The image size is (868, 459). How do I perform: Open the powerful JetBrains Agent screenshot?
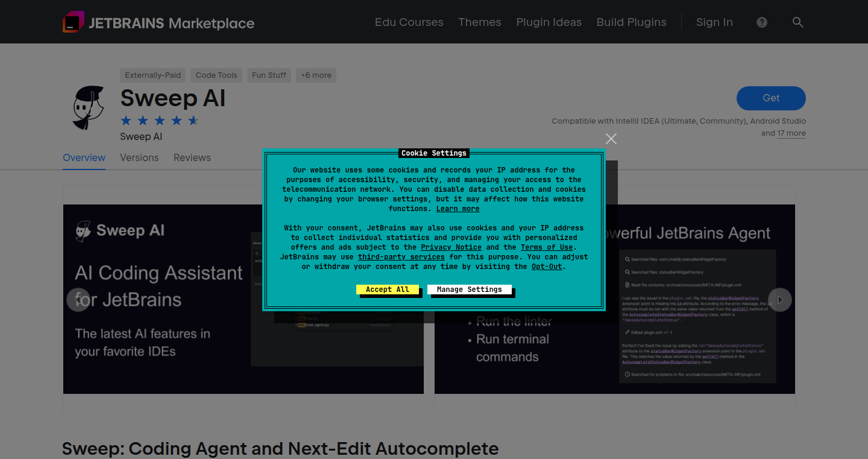(x=615, y=299)
